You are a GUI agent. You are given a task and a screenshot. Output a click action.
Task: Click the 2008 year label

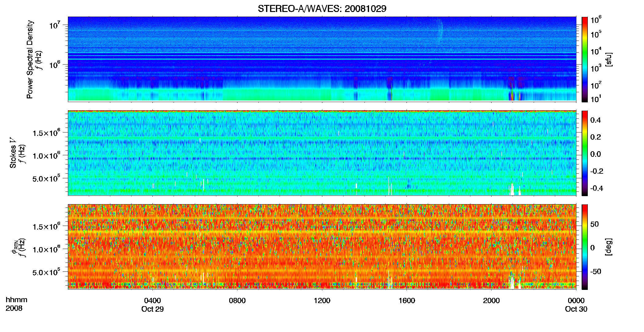tap(14, 308)
